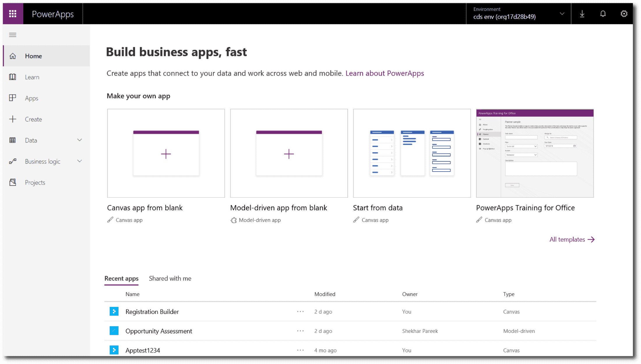This screenshot has width=641, height=364.
Task: Switch to the Shared with me tab
Action: (170, 278)
